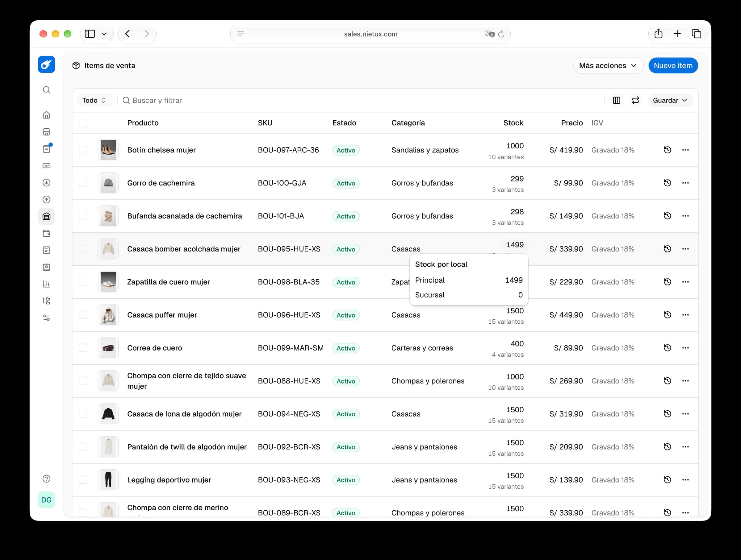Click the refresh arrows icon beside Guardar
The image size is (741, 560).
coord(635,100)
